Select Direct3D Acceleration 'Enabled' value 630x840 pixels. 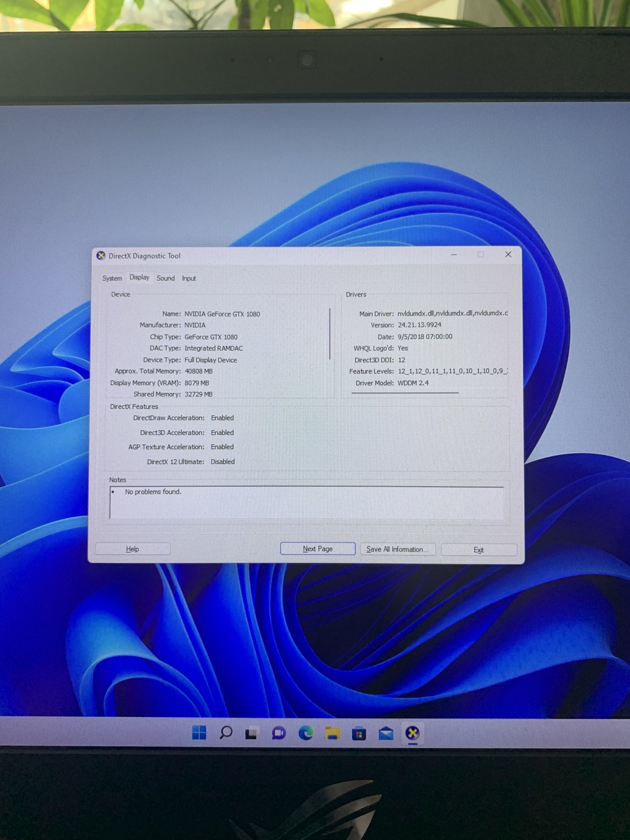[x=222, y=433]
